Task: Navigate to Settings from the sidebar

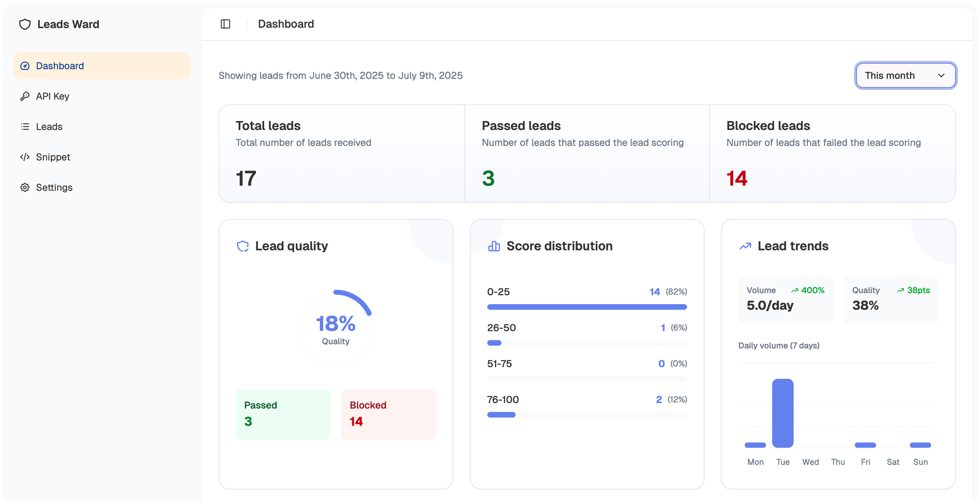Action: 54,187
